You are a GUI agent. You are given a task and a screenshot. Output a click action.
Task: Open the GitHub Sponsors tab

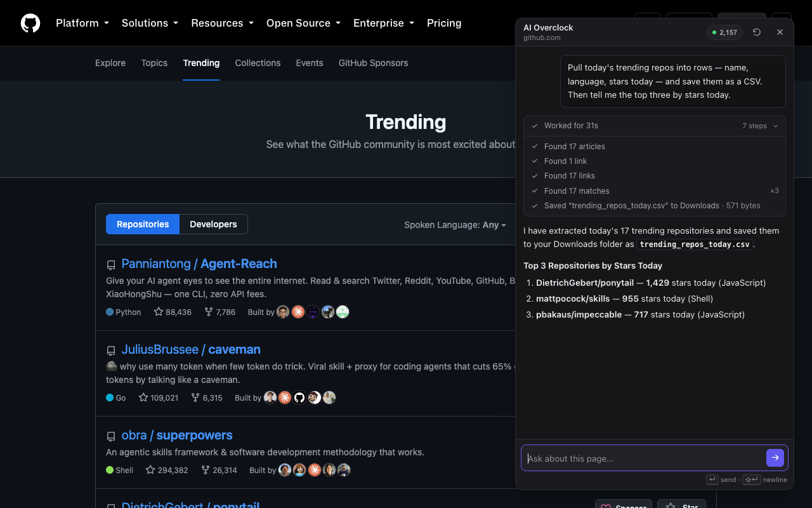pyautogui.click(x=373, y=63)
